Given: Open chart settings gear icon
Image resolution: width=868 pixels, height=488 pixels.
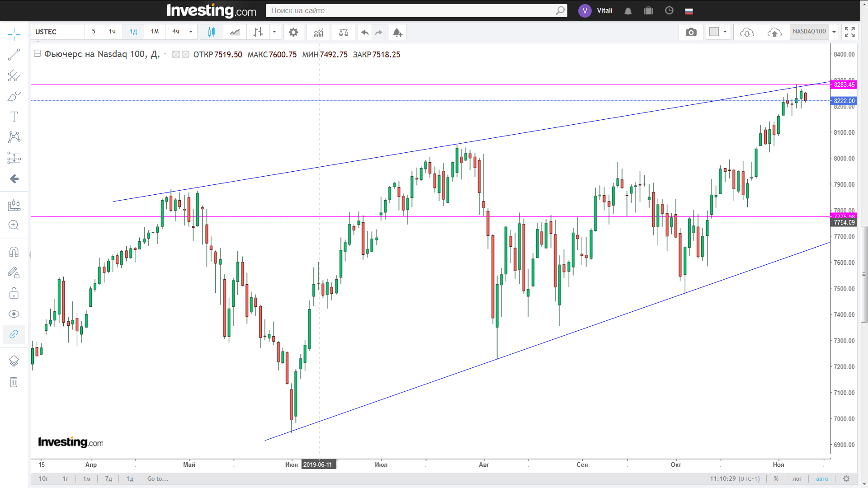Looking at the screenshot, I should click(x=293, y=32).
